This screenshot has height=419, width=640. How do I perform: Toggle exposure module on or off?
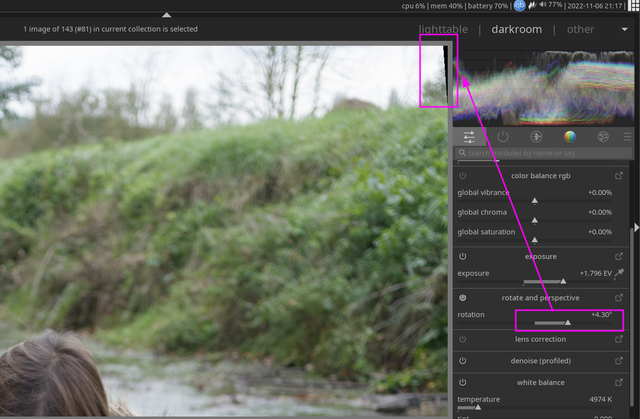(462, 257)
